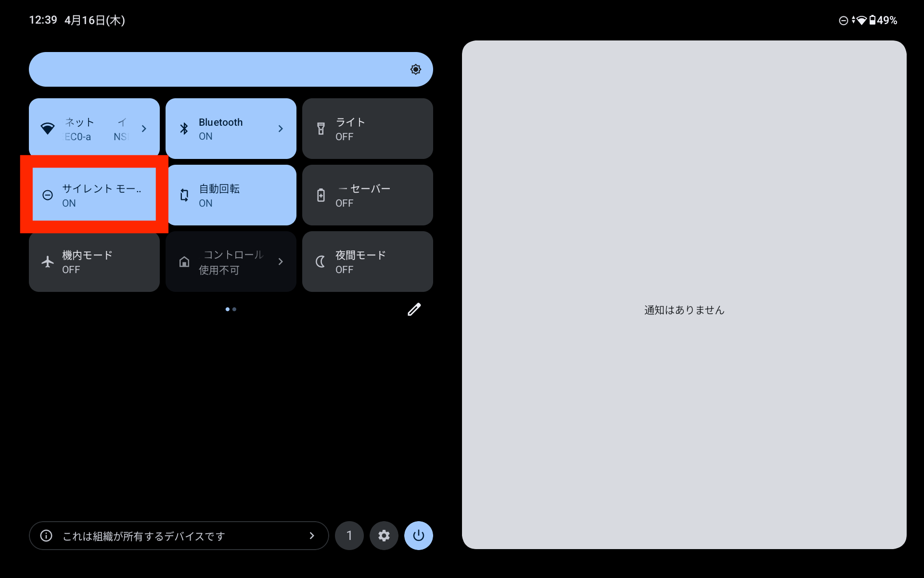Open the コントロール 使用不可 tile
The image size is (924, 578).
point(231,262)
